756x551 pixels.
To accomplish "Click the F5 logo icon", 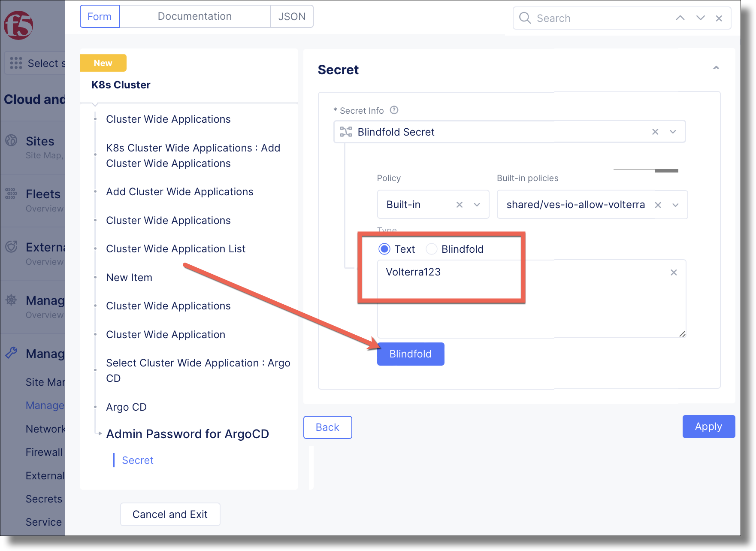I will coord(18,25).
